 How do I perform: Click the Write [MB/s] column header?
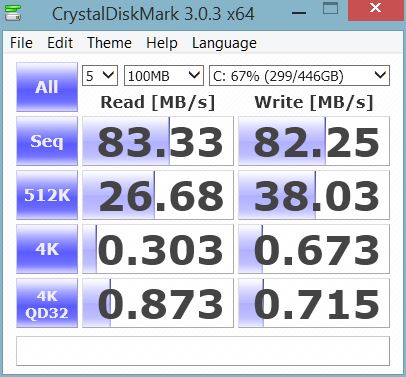coord(314,102)
